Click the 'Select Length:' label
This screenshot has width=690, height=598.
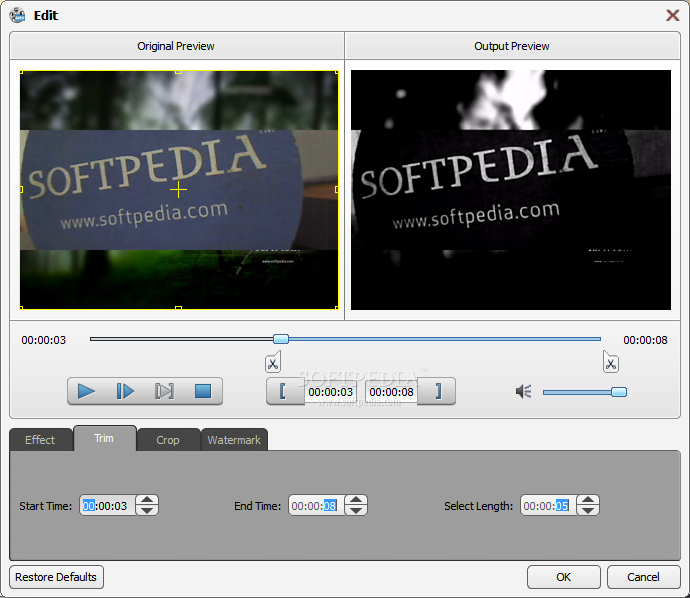(478, 506)
